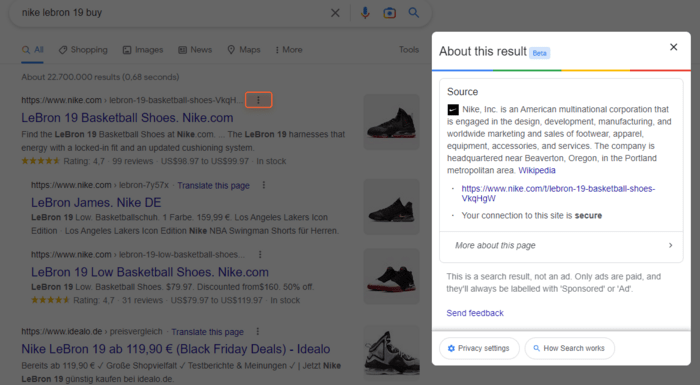Click 'Translate this page' for Nike DE result

(213, 185)
